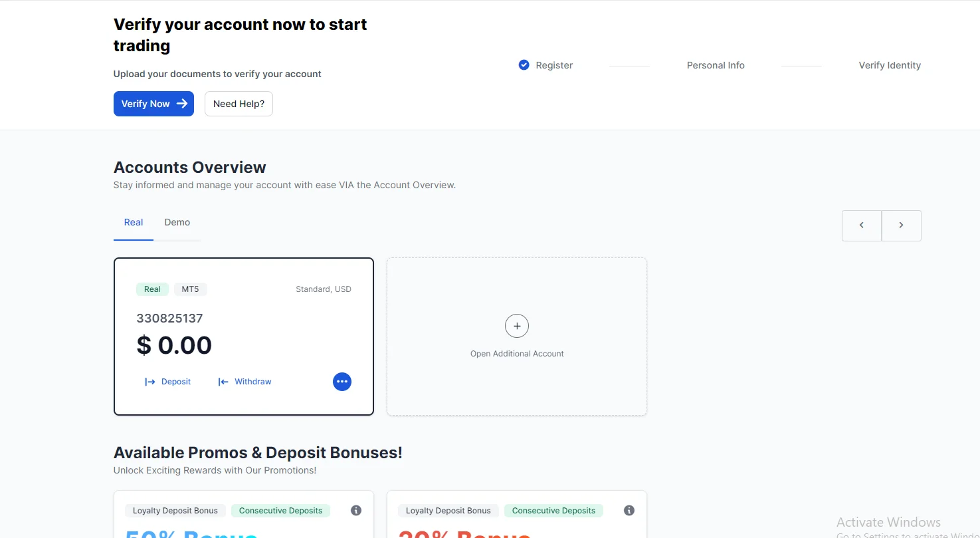Viewport: 980px width, 538px height.
Task: Open the Need Help? button
Action: 239,104
